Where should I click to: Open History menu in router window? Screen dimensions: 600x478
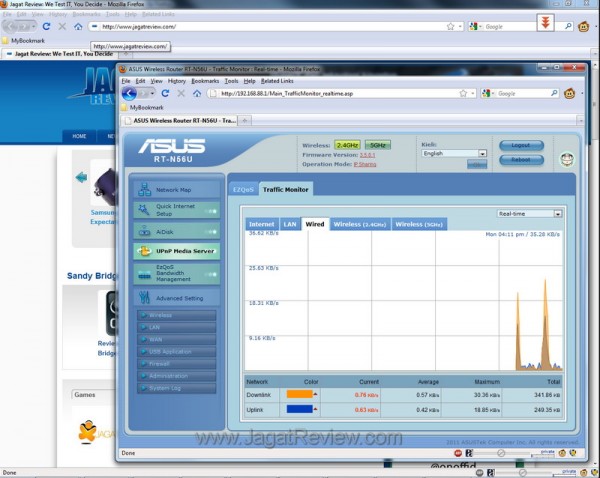click(177, 81)
